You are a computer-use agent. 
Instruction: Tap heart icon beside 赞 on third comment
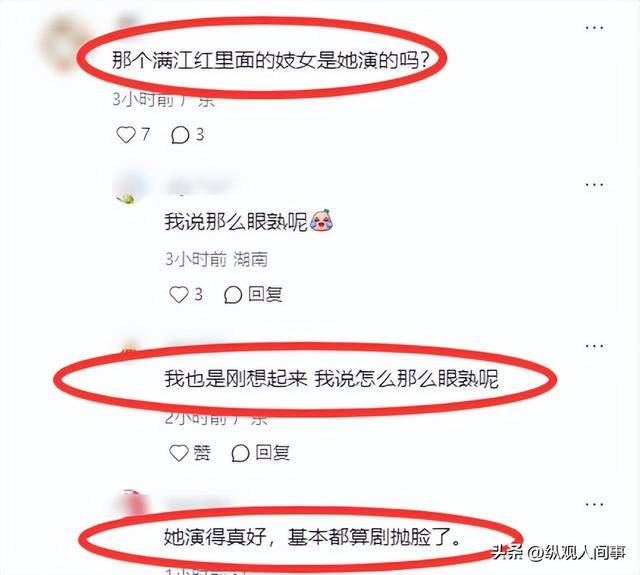[x=179, y=453]
